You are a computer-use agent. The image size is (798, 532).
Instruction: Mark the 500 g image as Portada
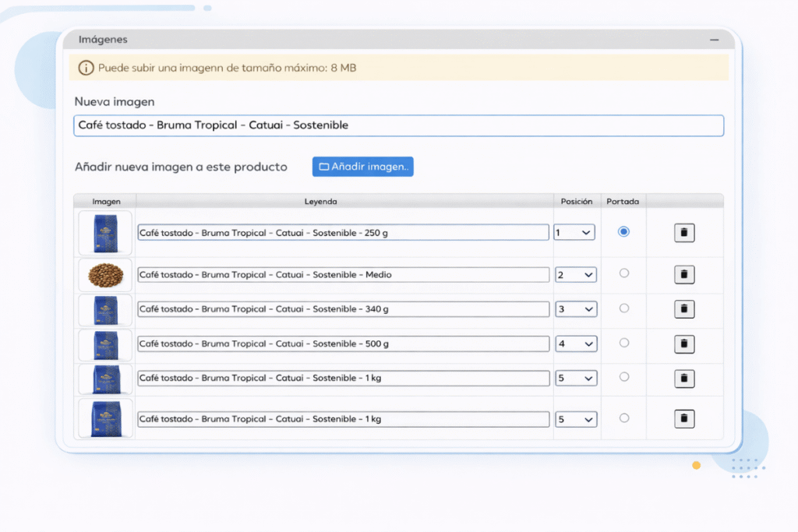coord(624,343)
